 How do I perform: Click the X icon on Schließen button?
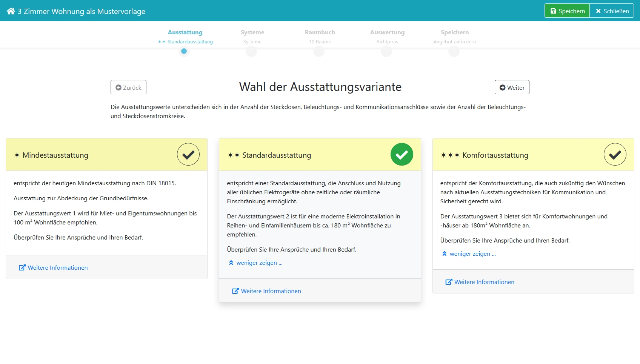598,11
